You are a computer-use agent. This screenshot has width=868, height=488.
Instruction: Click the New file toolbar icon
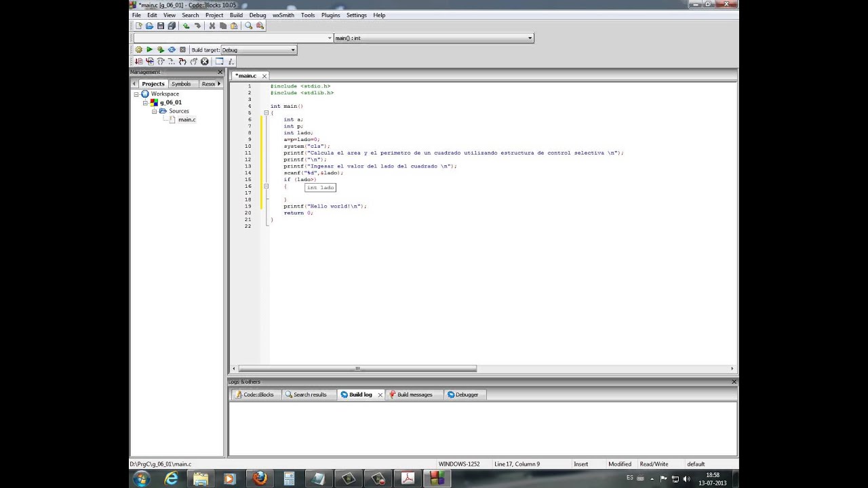tap(139, 26)
